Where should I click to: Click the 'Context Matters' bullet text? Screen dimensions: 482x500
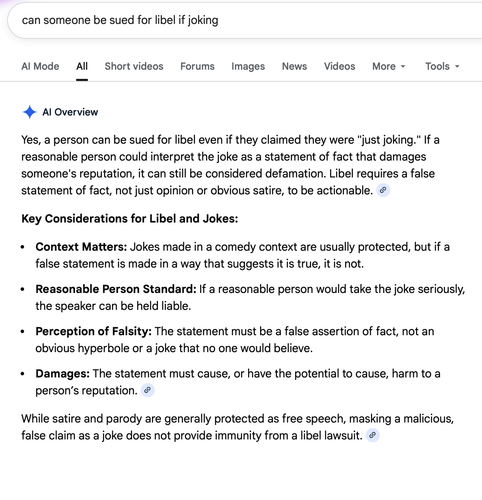(x=81, y=247)
